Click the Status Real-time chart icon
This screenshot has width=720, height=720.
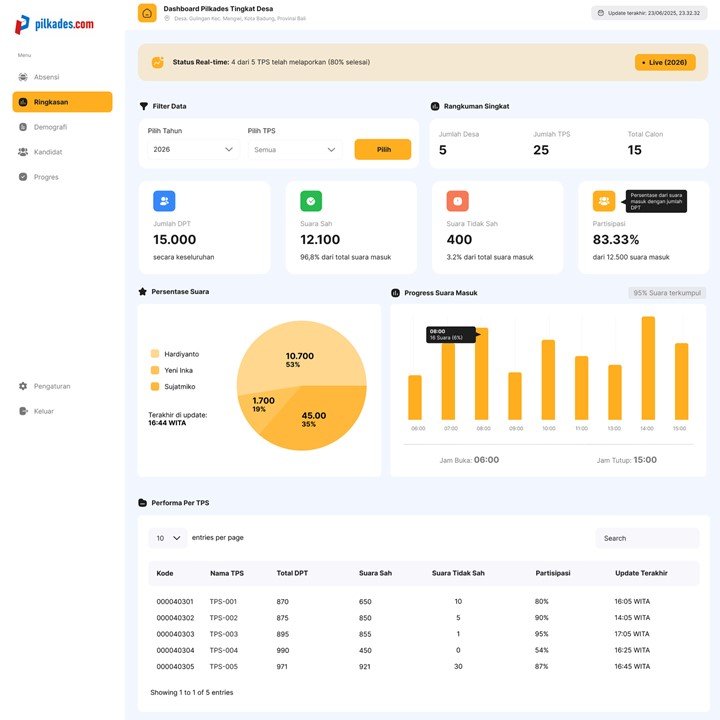[158, 62]
